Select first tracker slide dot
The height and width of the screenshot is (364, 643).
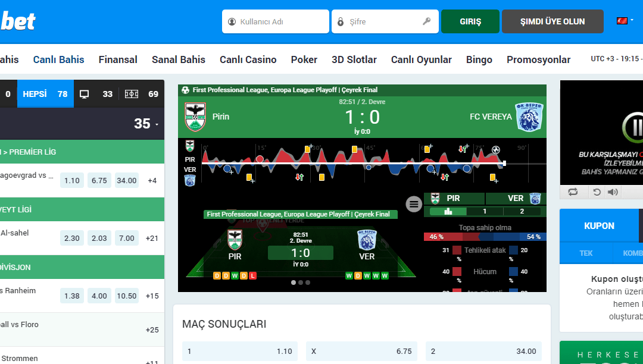pyautogui.click(x=293, y=283)
